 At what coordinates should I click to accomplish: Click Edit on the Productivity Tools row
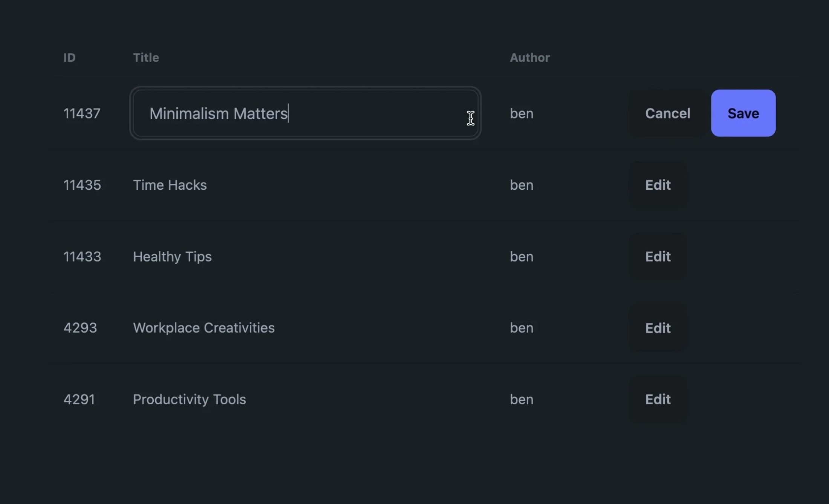[x=658, y=399]
